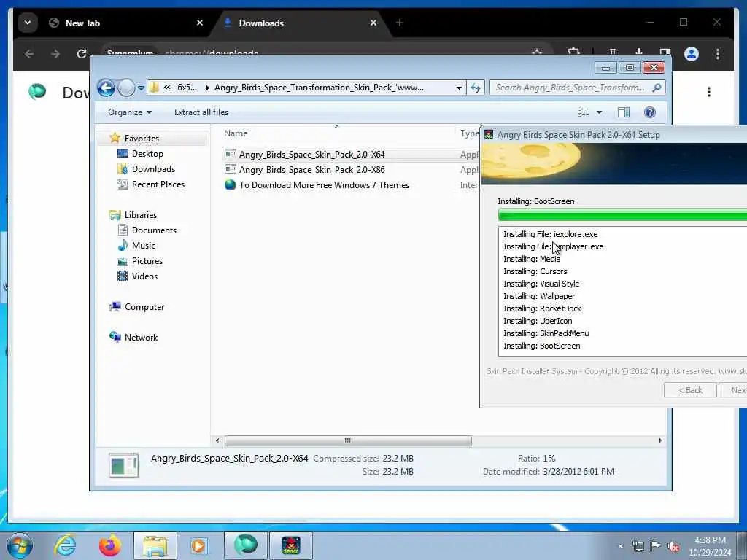Viewport: 747px width, 560px height.
Task: Open the Music library
Action: click(x=144, y=246)
